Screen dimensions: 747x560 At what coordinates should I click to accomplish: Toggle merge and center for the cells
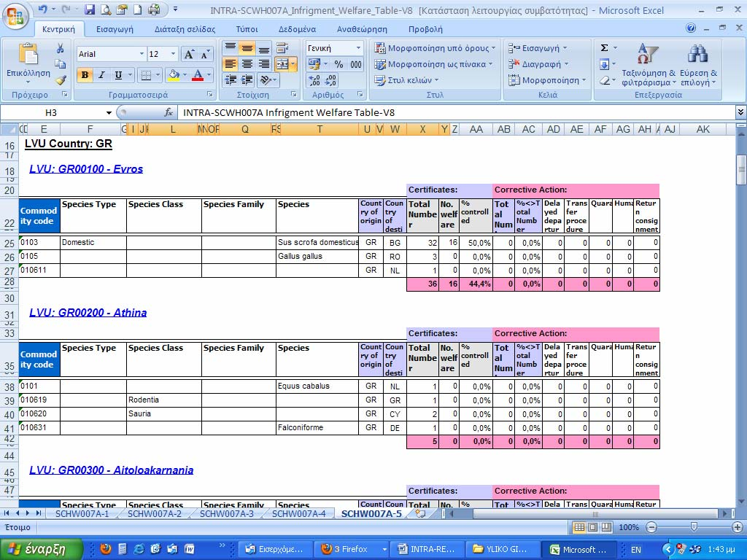pos(282,64)
